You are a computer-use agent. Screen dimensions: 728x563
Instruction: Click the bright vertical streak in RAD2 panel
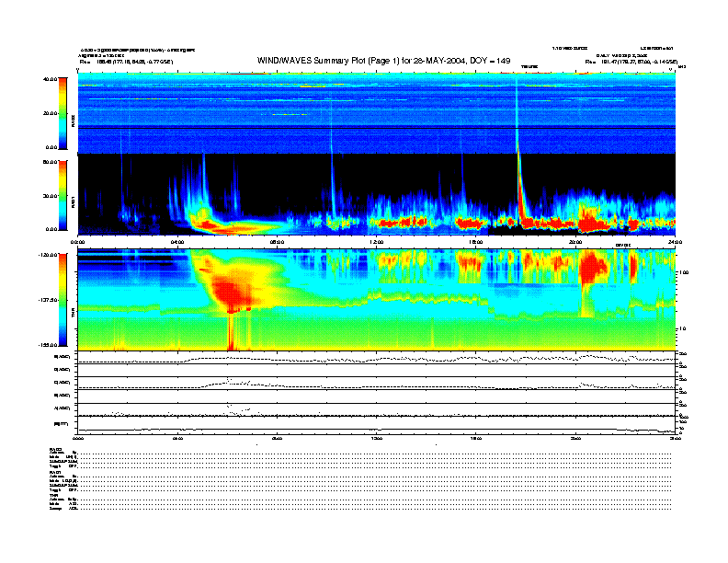516,115
